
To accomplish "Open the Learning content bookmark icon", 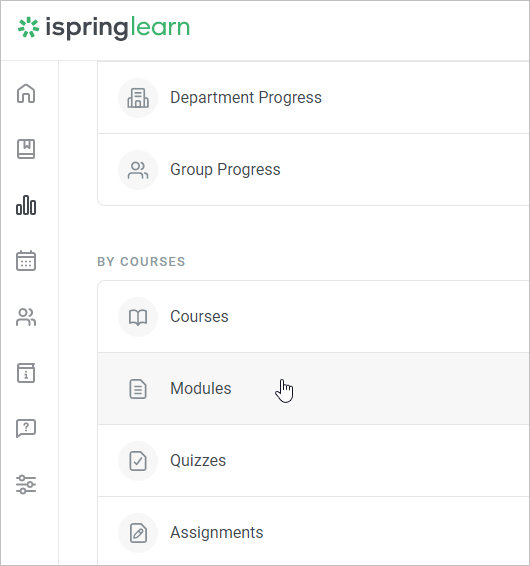I will pos(26,149).
